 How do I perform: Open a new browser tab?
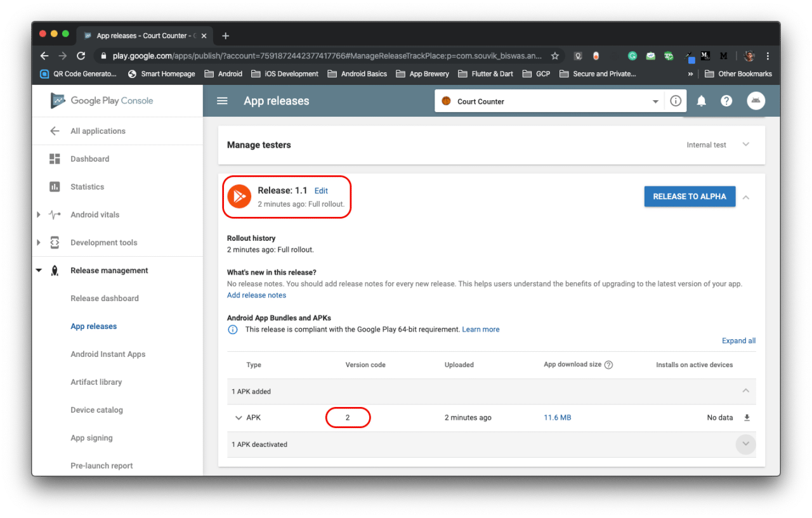(x=225, y=36)
